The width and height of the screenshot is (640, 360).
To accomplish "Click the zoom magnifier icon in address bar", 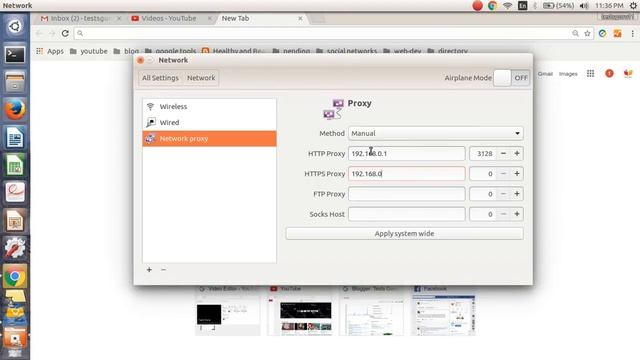I will pos(575,33).
